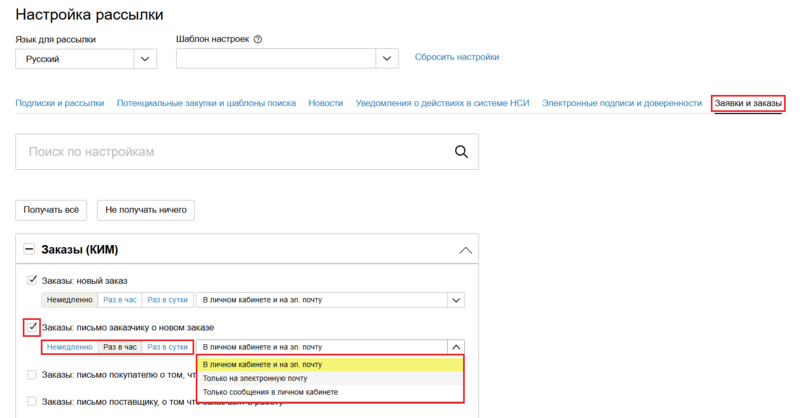Viewport: 800px width, 418px height.
Task: Go to Электронные подписи и доверенности tab
Action: pyautogui.click(x=621, y=103)
